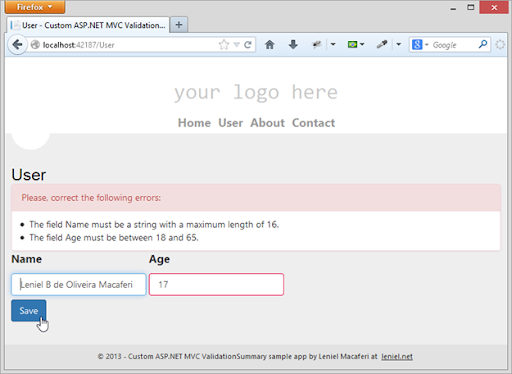Expand the dropdown beside the Brazil flag
The height and width of the screenshot is (374, 512).
[362, 44]
